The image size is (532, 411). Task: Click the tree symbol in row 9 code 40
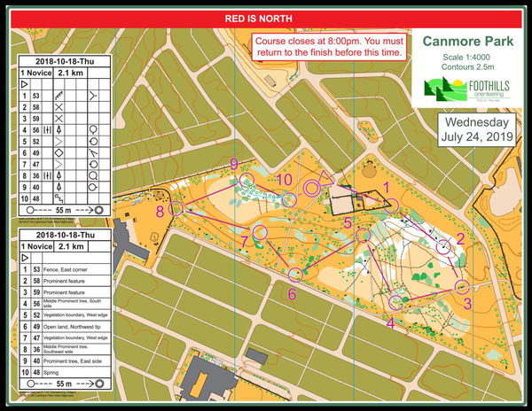(59, 187)
